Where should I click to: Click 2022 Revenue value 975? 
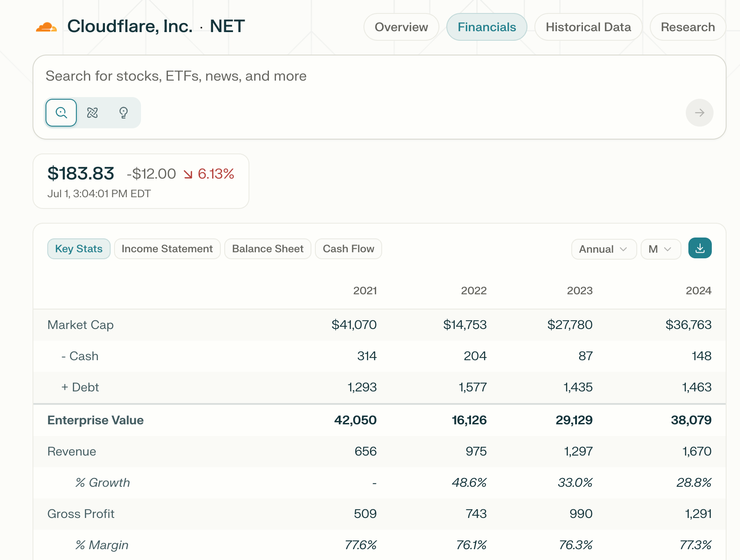coord(476,452)
